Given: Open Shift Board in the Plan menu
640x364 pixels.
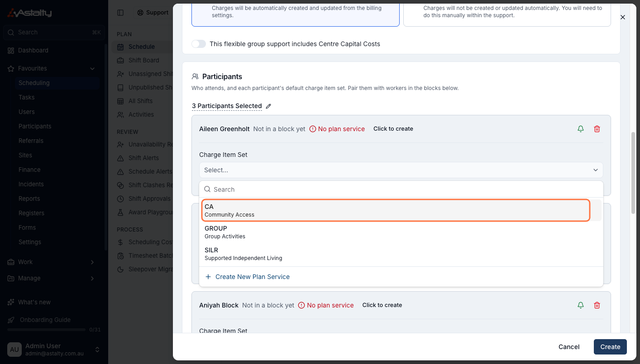Looking at the screenshot, I should [143, 60].
